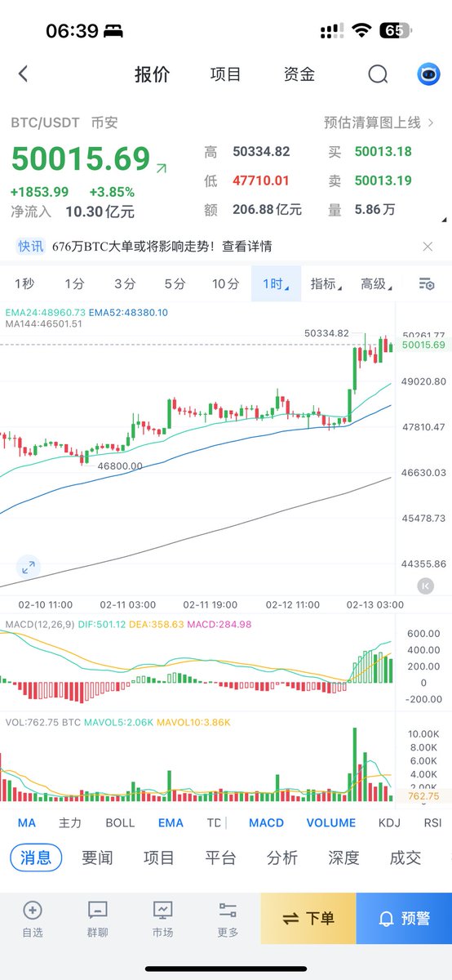Open the 1时 timeframe dropdown
This screenshot has height=980, width=452.
276,283
